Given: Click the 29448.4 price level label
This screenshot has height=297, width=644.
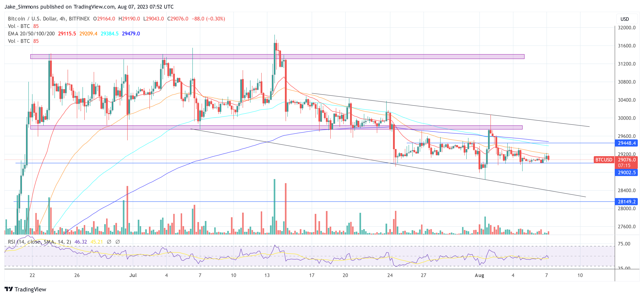Looking at the screenshot, I should (x=626, y=143).
